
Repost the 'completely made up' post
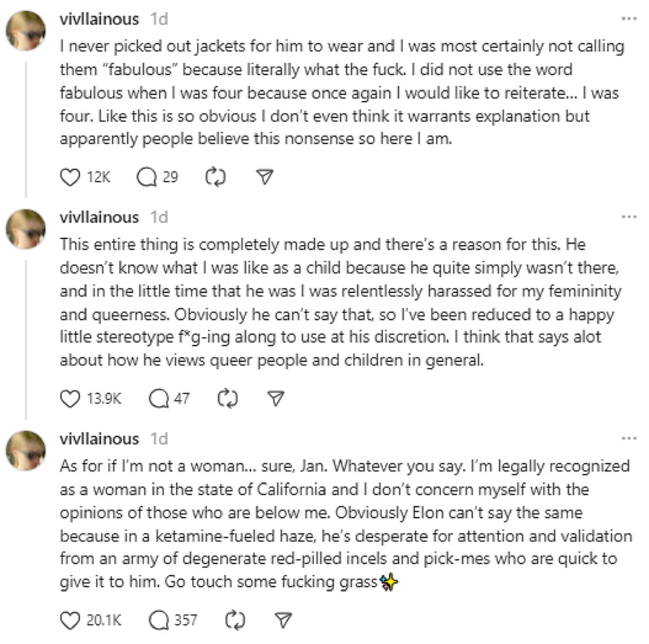[228, 398]
